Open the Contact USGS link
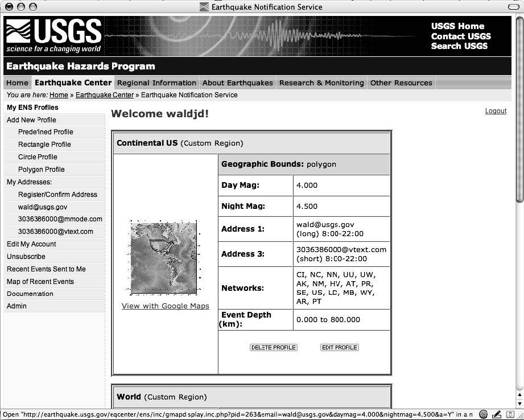Viewport: 524px width, 420px height. [461, 36]
